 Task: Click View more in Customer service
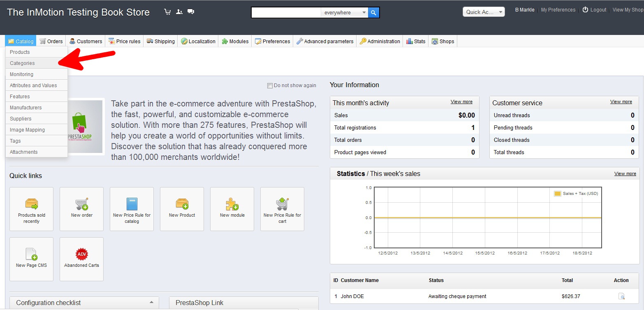point(621,102)
